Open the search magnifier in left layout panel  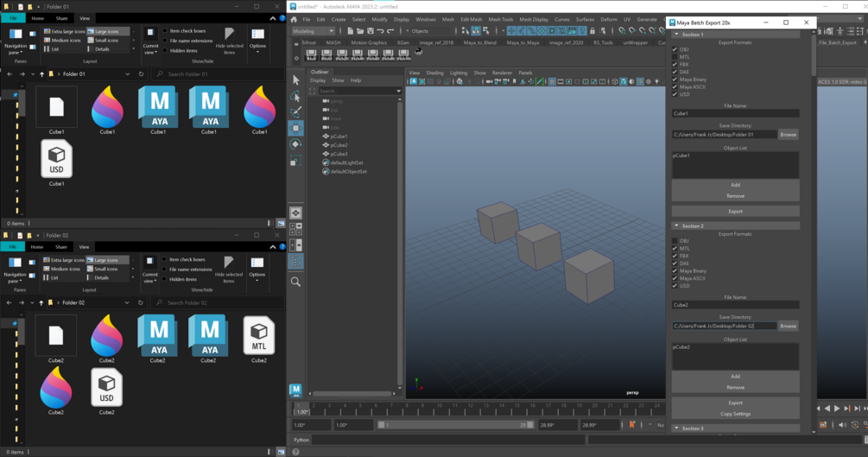pos(295,282)
